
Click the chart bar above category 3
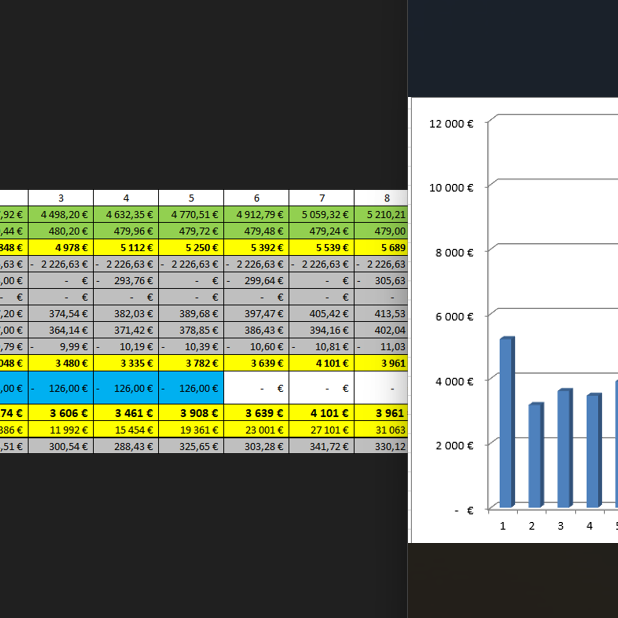(x=564, y=447)
